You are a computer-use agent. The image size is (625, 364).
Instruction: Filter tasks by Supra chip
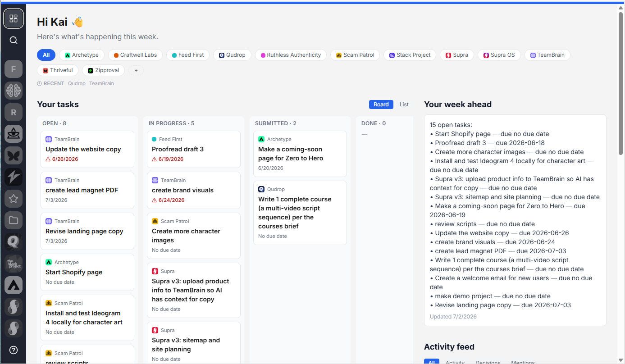pyautogui.click(x=457, y=55)
